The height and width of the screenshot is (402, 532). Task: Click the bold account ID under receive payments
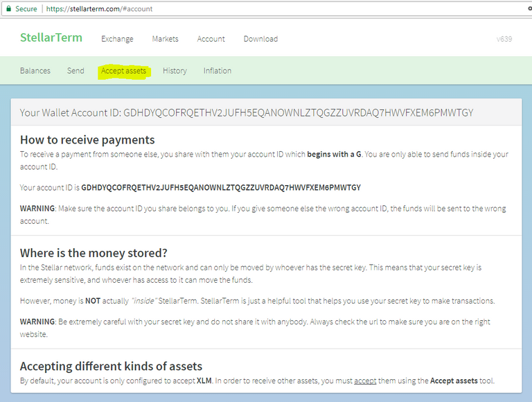(x=221, y=187)
